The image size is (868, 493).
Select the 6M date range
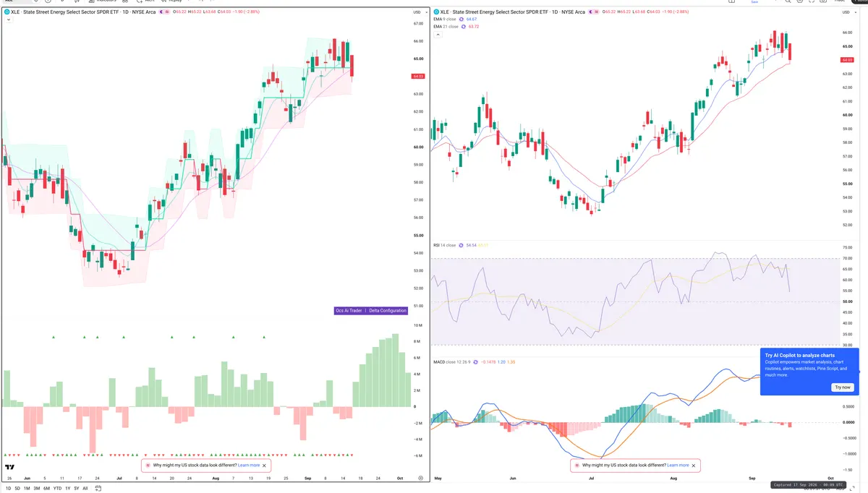(x=46, y=489)
